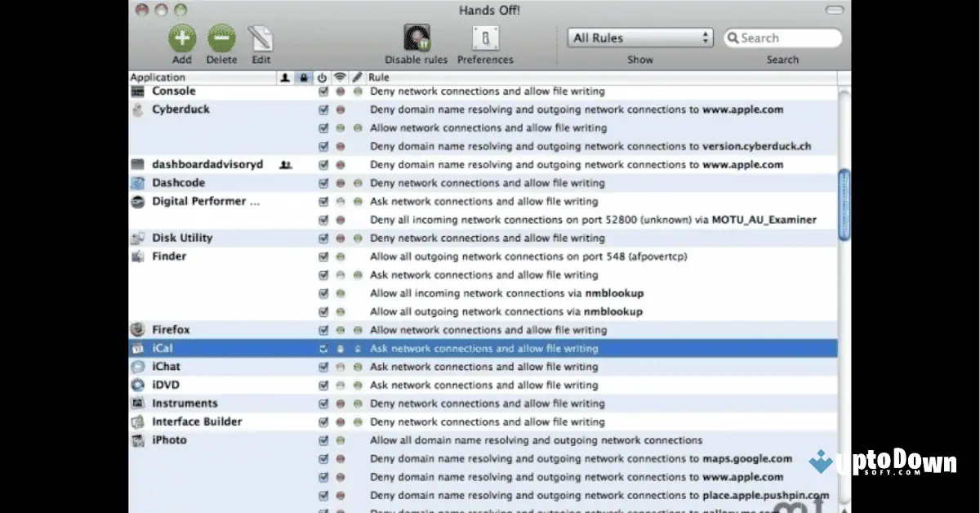Click the pencil icon column header

tap(357, 77)
